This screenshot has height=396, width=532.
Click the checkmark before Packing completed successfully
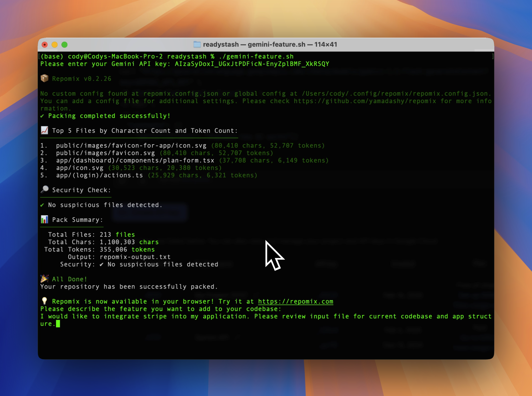pos(42,116)
